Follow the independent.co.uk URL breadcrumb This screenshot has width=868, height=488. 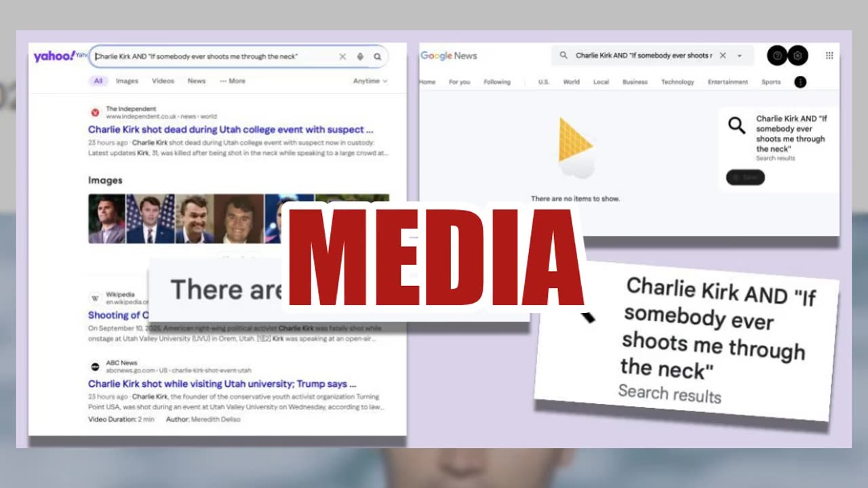161,117
